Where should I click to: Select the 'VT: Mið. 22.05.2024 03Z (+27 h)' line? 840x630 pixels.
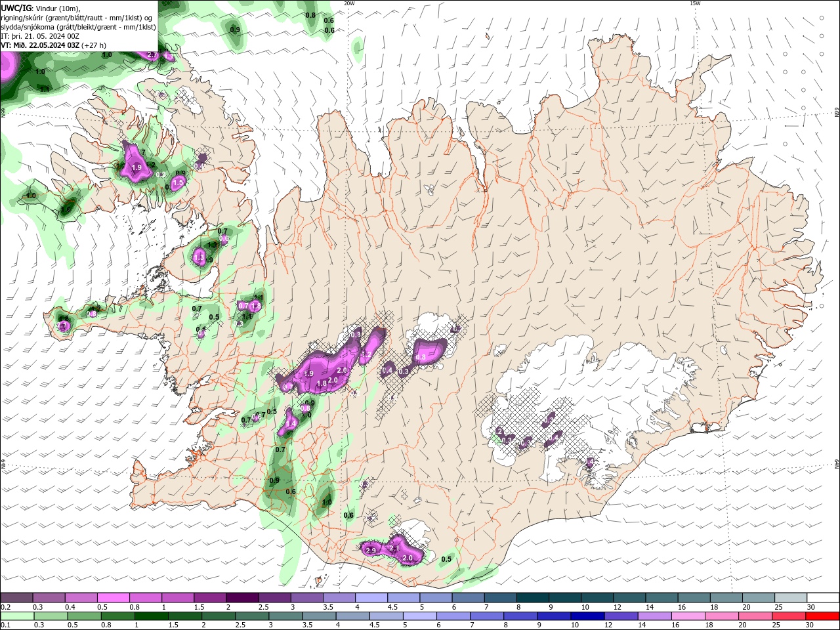coord(54,45)
